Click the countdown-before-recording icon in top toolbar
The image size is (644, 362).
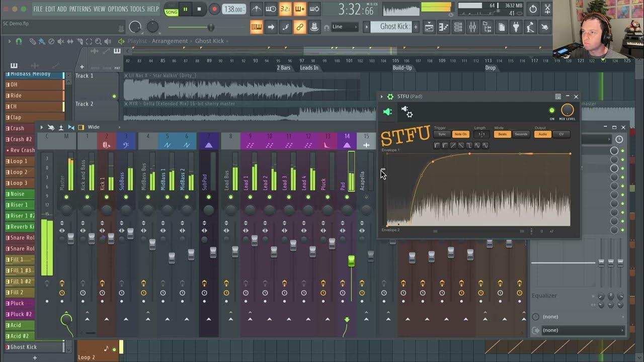(x=285, y=9)
